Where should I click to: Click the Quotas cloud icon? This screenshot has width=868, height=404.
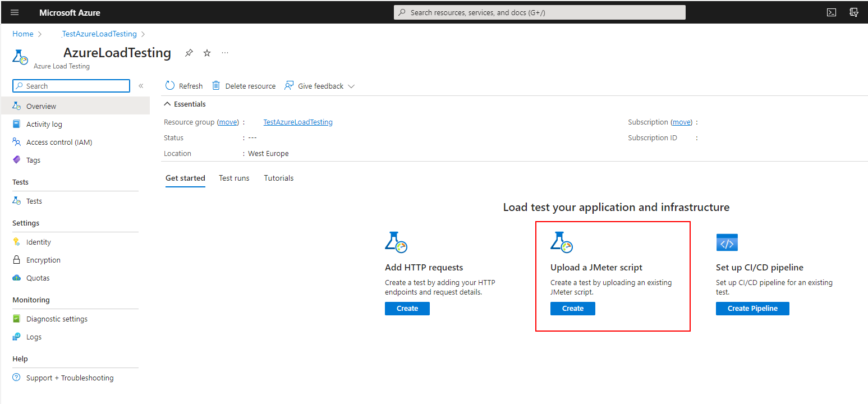(17, 278)
